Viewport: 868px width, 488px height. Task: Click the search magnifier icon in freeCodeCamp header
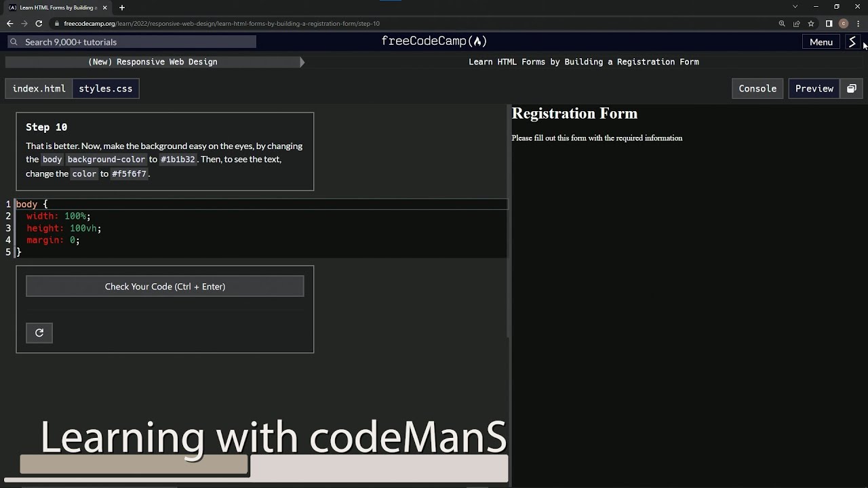(x=14, y=42)
